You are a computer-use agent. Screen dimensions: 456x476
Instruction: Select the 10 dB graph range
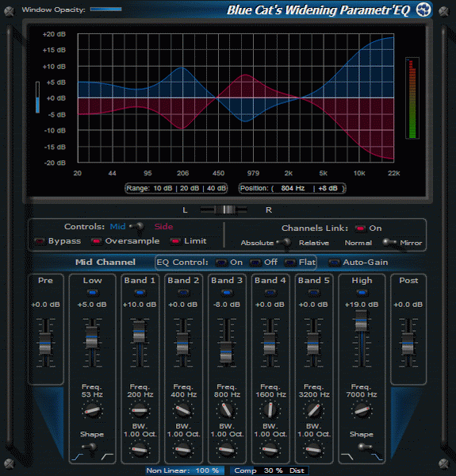pos(163,188)
